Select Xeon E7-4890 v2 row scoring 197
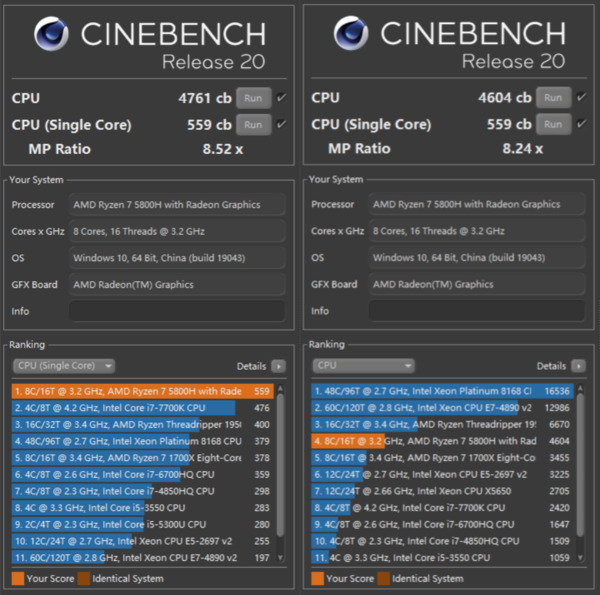The width and height of the screenshot is (600, 595). pos(142,558)
